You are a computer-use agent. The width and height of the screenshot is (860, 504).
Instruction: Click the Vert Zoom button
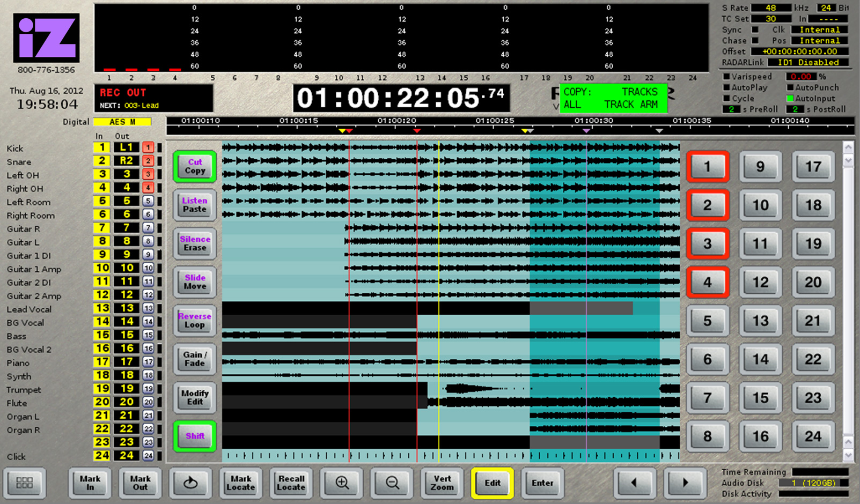click(442, 483)
